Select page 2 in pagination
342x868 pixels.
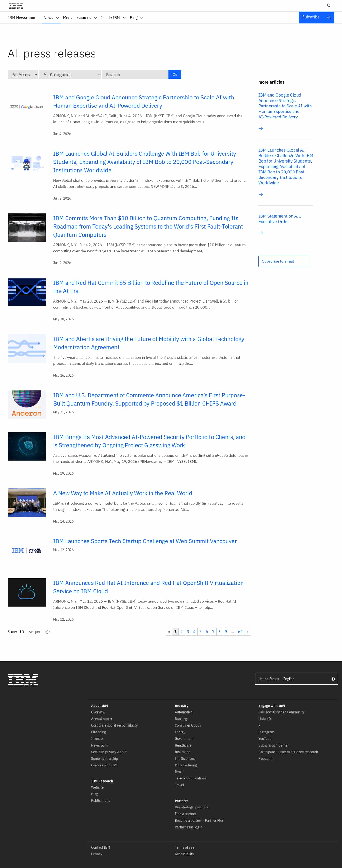[x=181, y=632]
